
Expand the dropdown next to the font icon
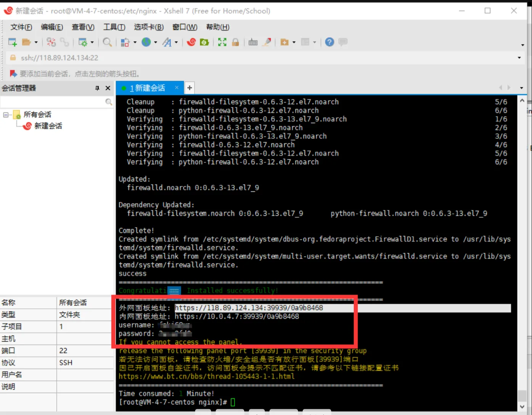tap(176, 42)
